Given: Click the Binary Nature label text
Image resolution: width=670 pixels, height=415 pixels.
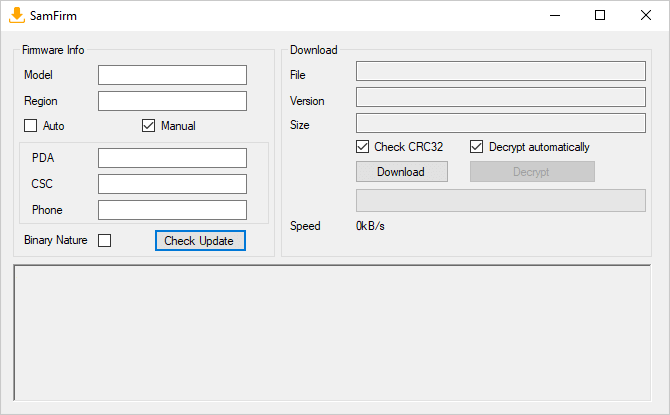Looking at the screenshot, I should [x=56, y=240].
